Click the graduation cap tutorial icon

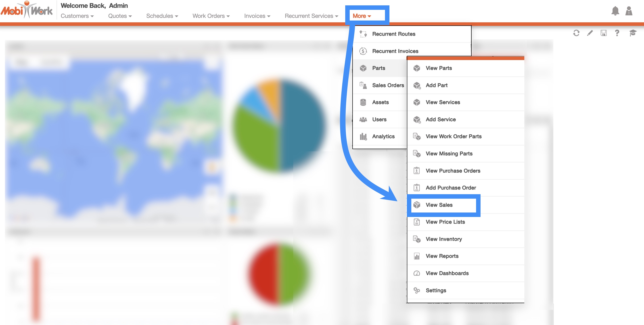[x=632, y=33]
